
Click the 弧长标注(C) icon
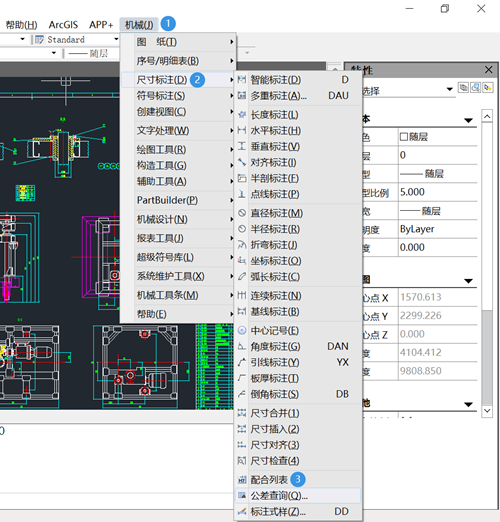pyautogui.click(x=242, y=277)
